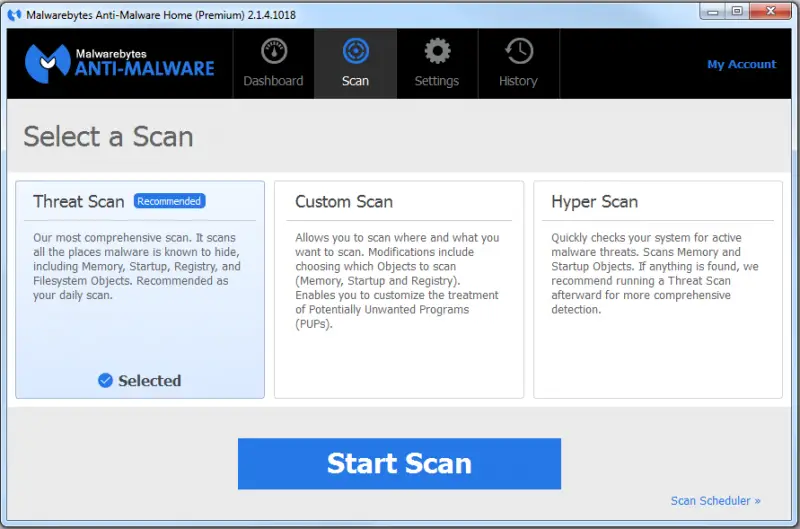Select the Scan target icon
This screenshot has height=529, width=800.
pos(356,51)
